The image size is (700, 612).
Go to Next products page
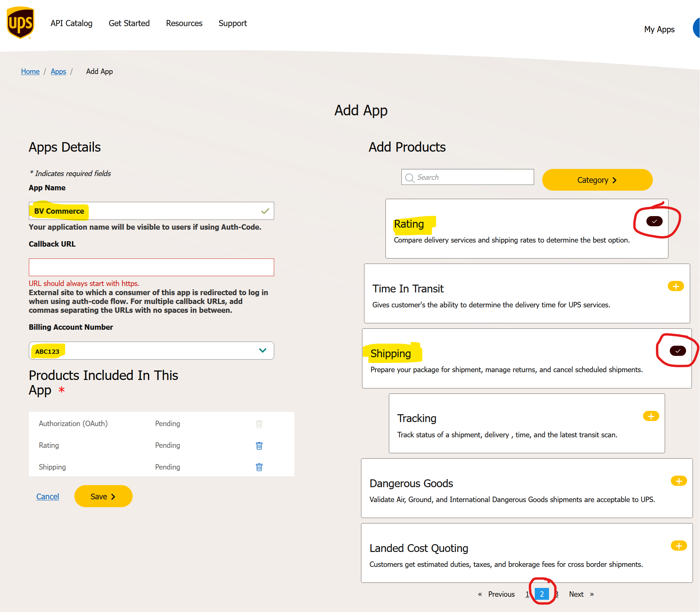pyautogui.click(x=576, y=594)
